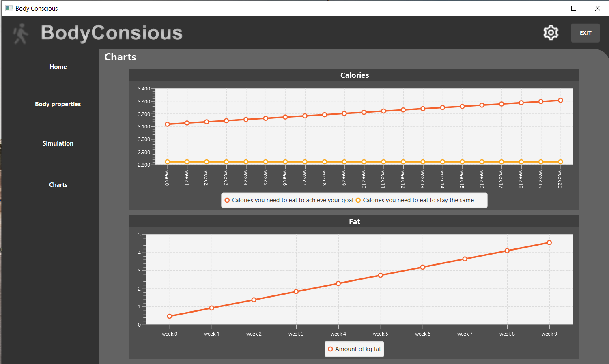This screenshot has height=364, width=609.
Task: Click the yellow legend marker for stay-the-same calories
Action: coord(358,200)
